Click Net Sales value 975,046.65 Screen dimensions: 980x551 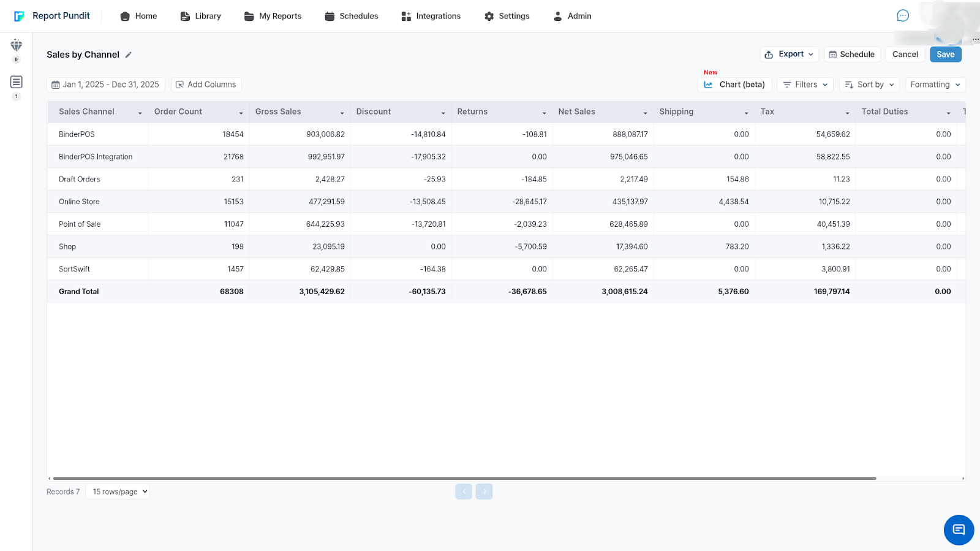628,157
